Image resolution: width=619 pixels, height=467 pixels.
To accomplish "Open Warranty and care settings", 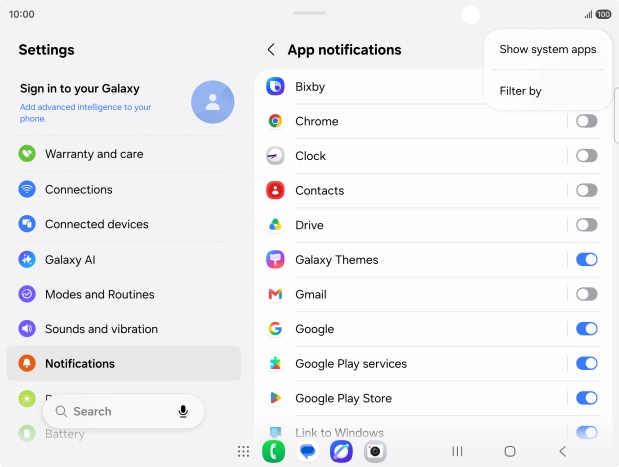I will [124, 154].
